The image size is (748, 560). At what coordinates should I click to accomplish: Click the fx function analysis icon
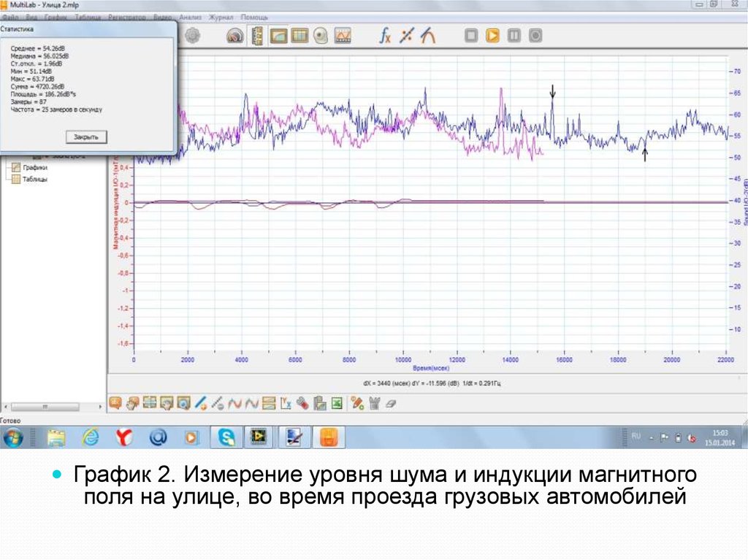385,35
